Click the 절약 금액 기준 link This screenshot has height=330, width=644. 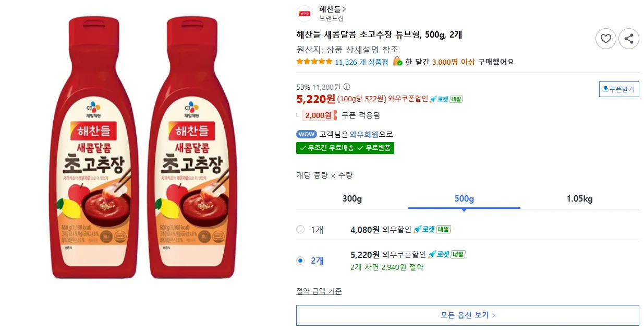tap(319, 291)
